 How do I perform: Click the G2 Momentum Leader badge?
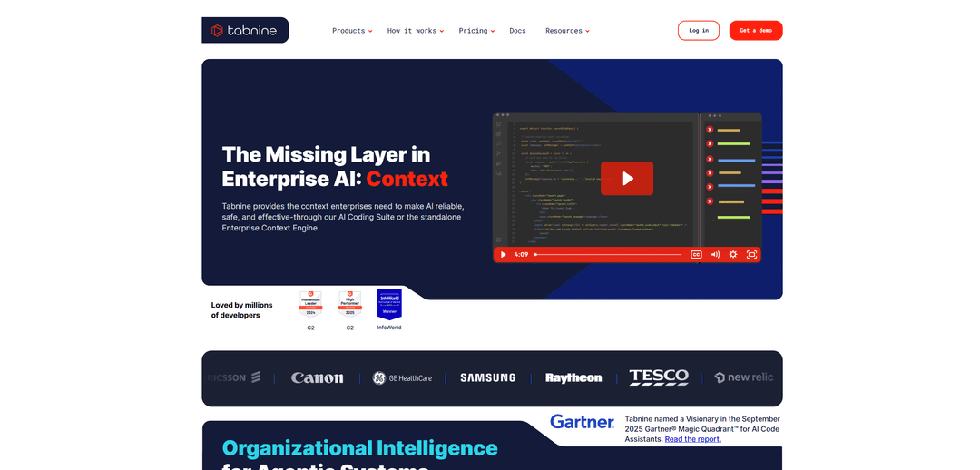[x=310, y=305]
